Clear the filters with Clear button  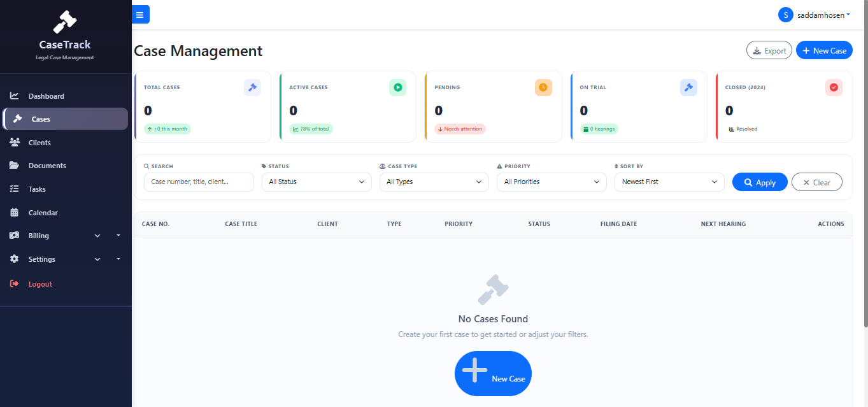[x=817, y=182]
